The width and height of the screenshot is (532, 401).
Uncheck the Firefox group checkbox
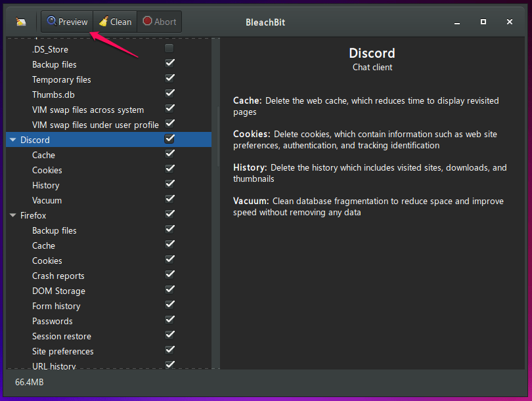tap(169, 214)
